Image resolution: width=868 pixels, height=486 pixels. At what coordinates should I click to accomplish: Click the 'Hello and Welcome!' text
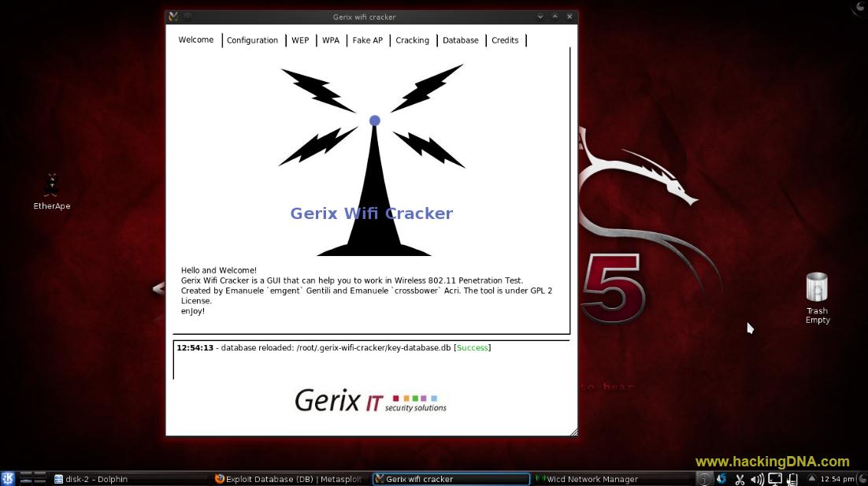pos(219,270)
